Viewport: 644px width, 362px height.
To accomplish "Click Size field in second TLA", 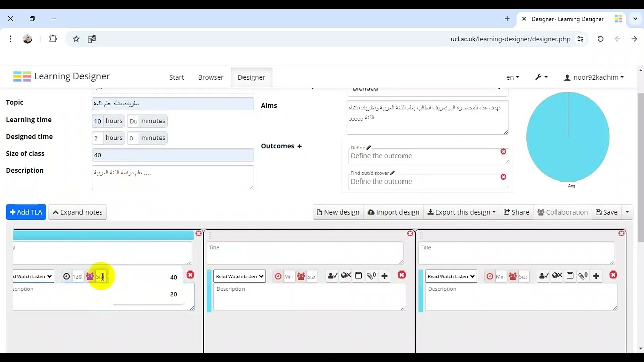I will [x=312, y=276].
